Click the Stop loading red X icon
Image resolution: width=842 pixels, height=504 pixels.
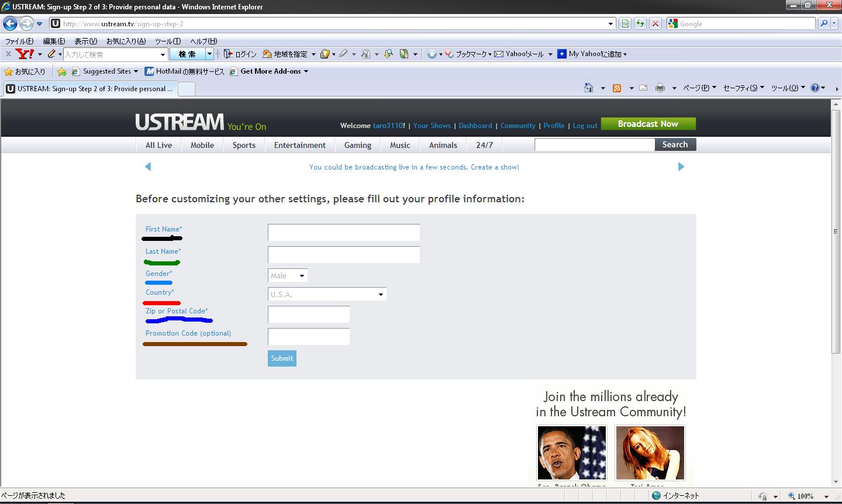(x=655, y=24)
